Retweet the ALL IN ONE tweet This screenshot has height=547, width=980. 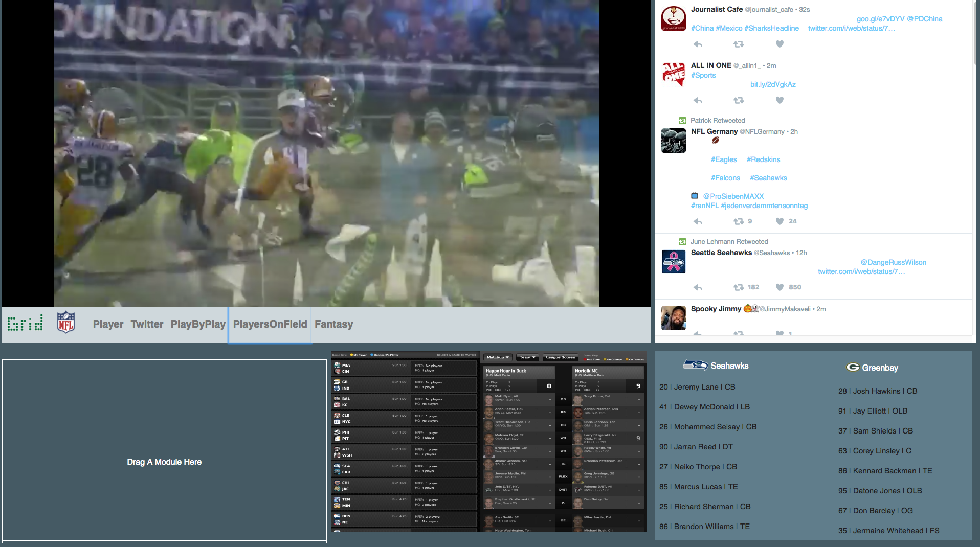(739, 100)
